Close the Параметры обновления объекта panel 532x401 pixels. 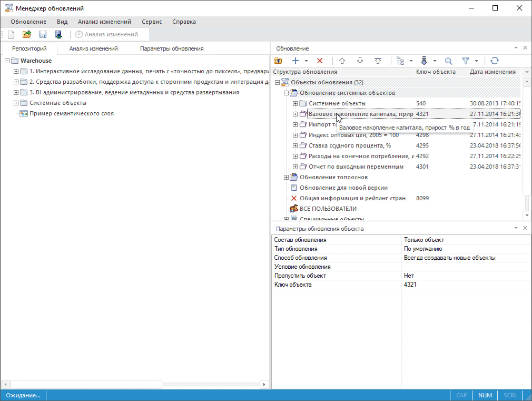tap(525, 228)
